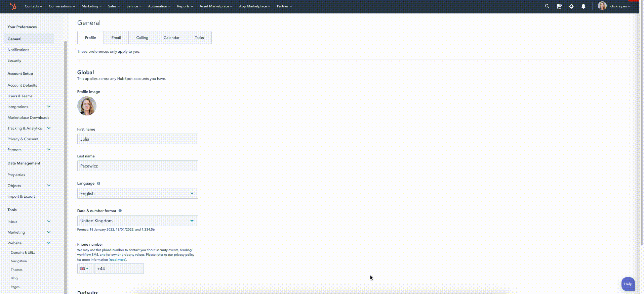Switch to the Email tab
Viewport: 644px width, 294px height.
click(116, 38)
